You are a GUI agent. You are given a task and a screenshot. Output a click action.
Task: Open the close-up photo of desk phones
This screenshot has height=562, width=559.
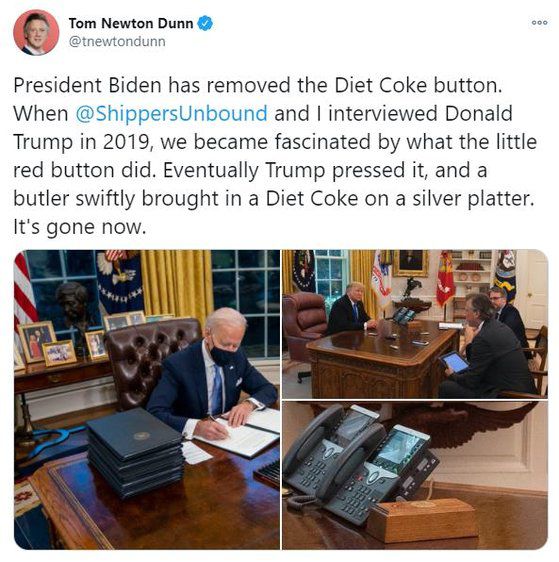(415, 475)
